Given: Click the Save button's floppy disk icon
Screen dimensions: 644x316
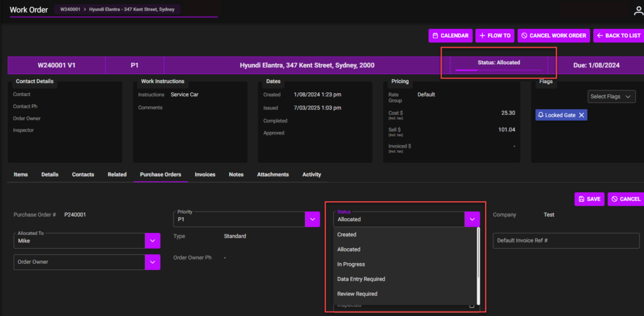Looking at the screenshot, I should pyautogui.click(x=581, y=199).
